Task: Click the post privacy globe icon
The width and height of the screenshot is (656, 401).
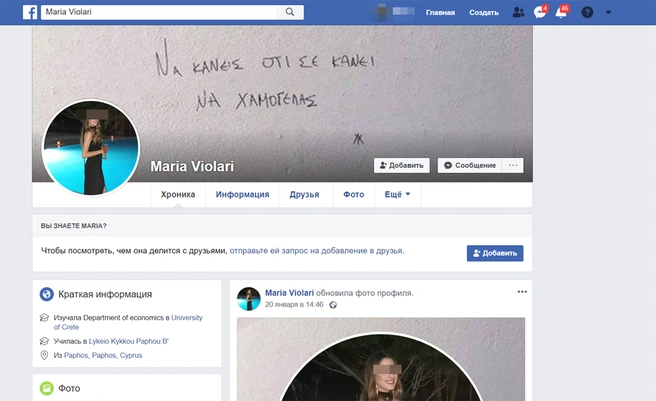Action: click(x=333, y=305)
